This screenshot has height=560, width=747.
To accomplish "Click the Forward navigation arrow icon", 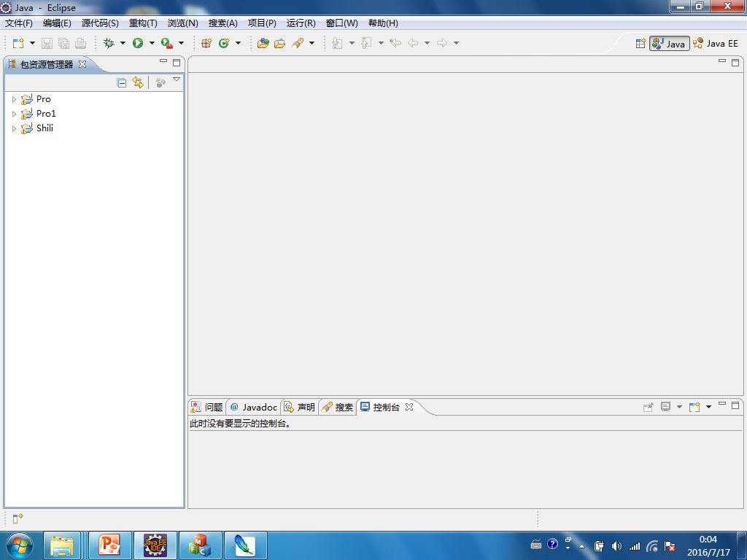I will tap(442, 43).
